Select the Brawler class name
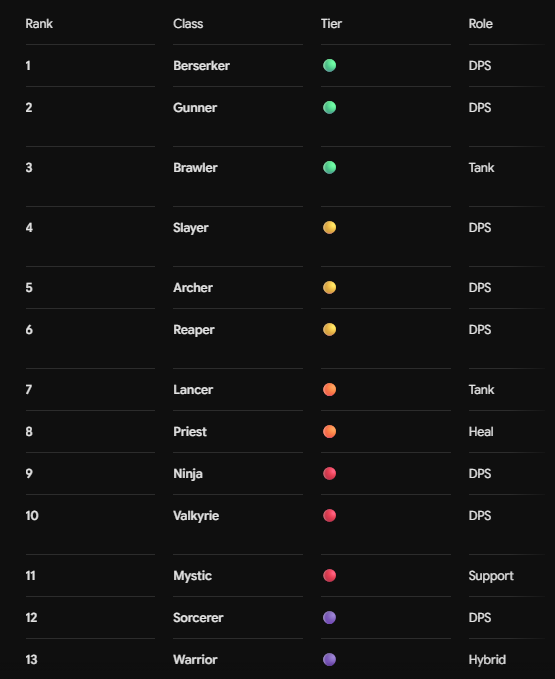 point(195,168)
